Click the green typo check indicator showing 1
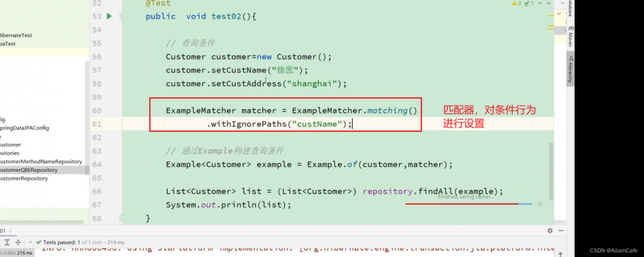The width and height of the screenshot is (644, 257). point(528,3)
